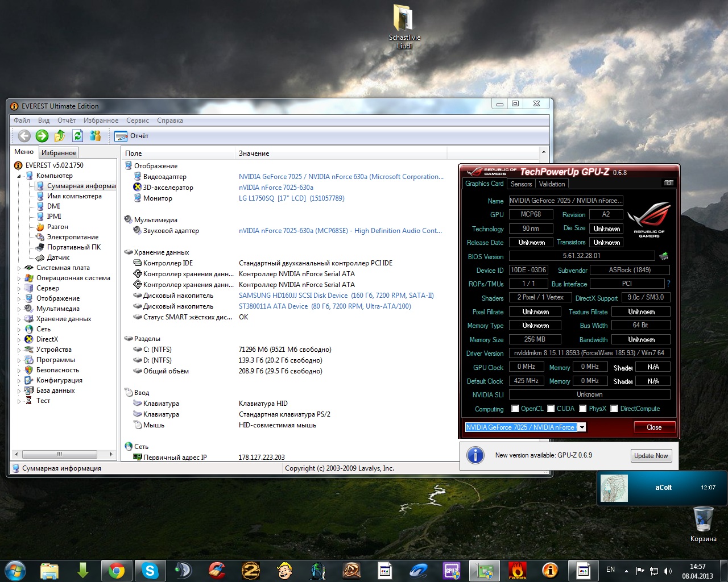Open Google Chrome from the taskbar
This screenshot has height=582, width=728.
117,570
